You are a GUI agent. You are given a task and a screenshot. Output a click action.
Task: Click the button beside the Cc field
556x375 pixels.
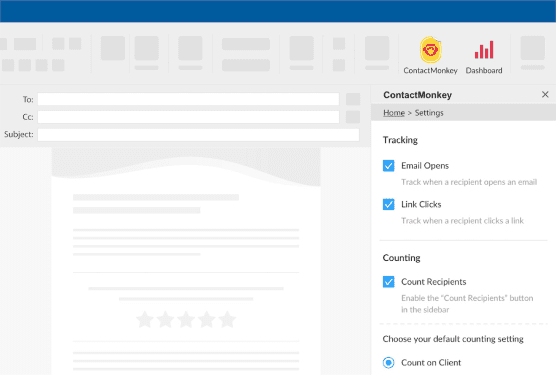point(353,117)
